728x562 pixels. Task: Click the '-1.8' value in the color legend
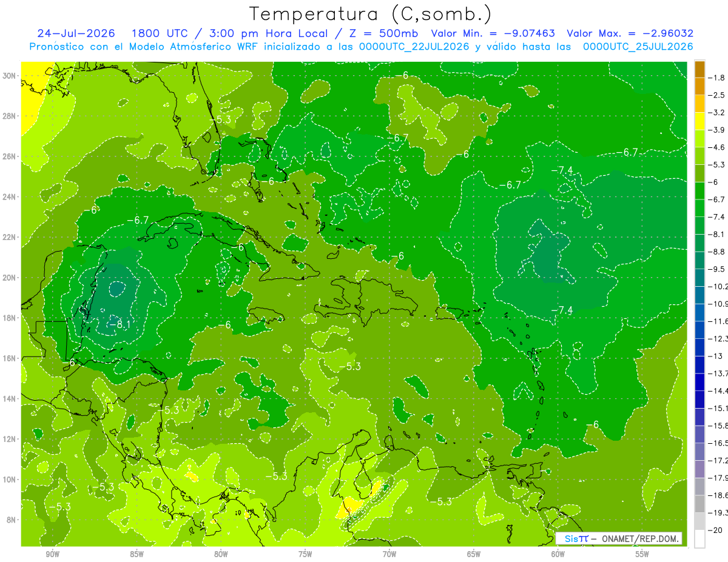(717, 78)
